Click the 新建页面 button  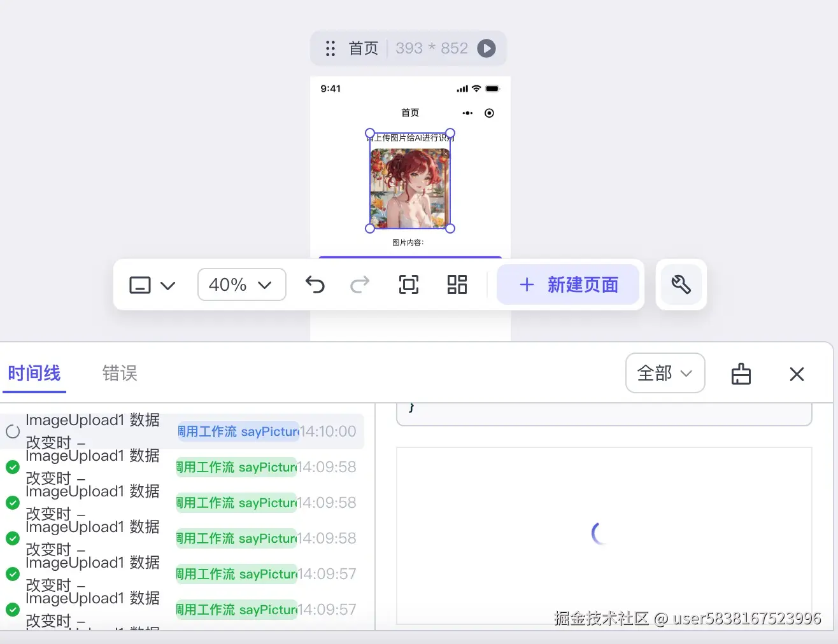coord(568,284)
